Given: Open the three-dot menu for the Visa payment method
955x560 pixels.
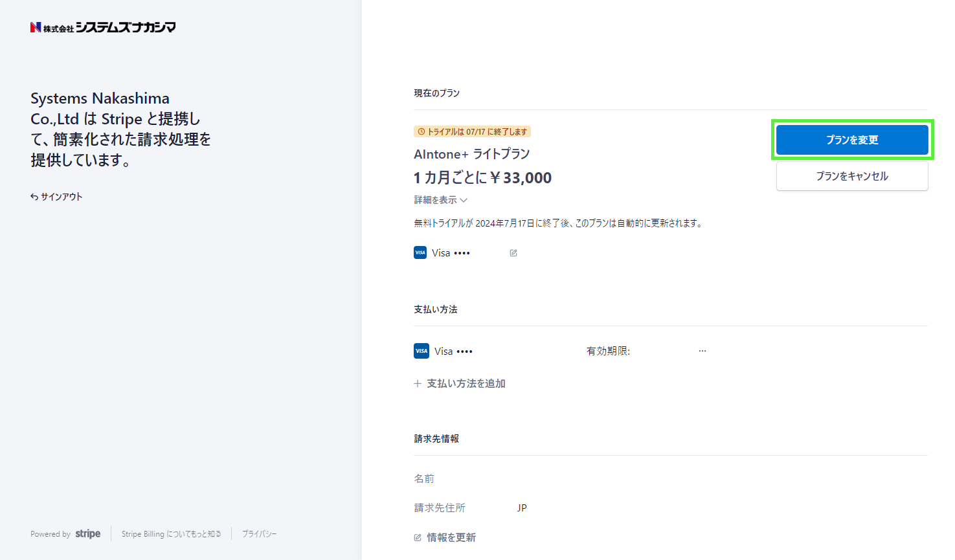Looking at the screenshot, I should pyautogui.click(x=702, y=351).
